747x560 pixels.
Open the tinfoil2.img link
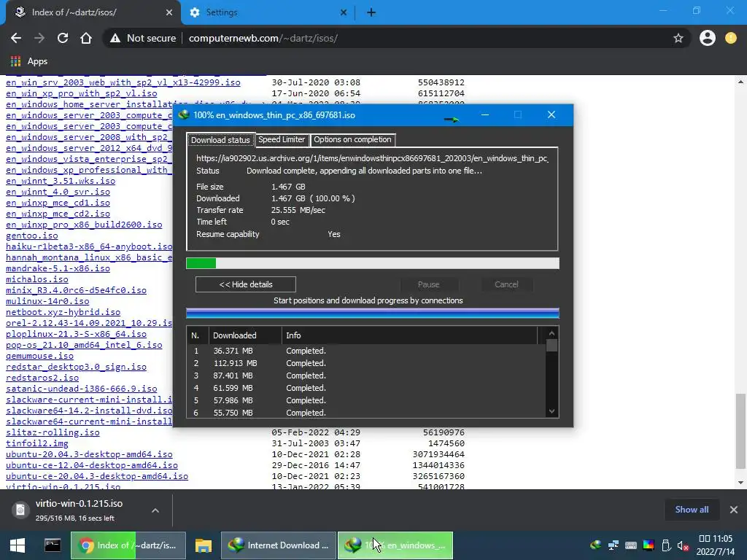click(x=37, y=443)
